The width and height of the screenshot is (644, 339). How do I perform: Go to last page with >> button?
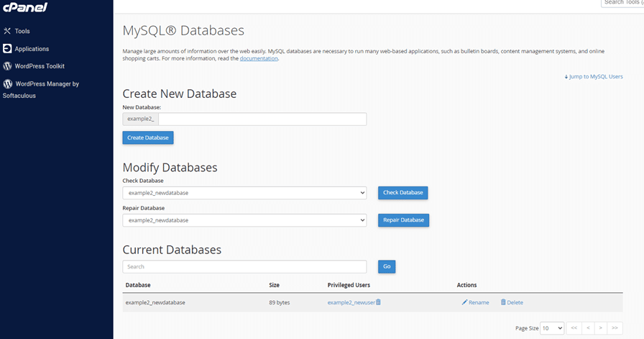click(x=615, y=328)
